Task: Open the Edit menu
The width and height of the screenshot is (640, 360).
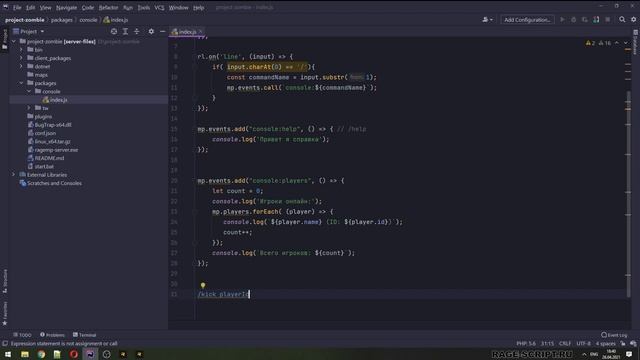Action: [31, 7]
